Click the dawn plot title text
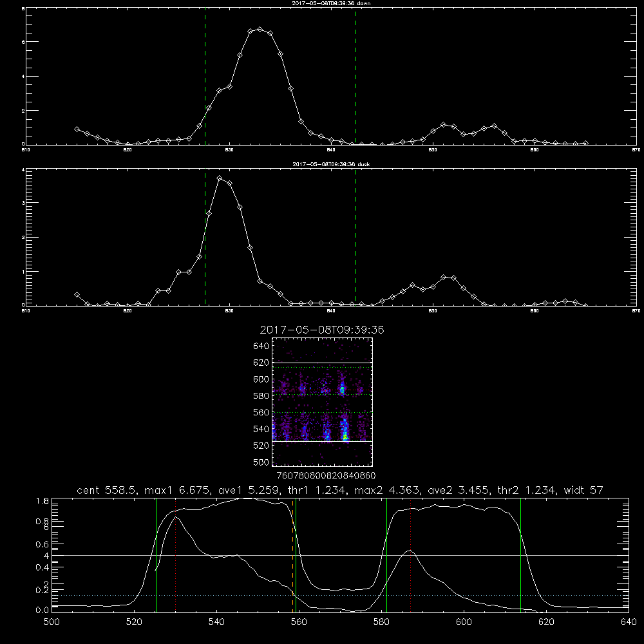The height and width of the screenshot is (644, 644). pos(331,3)
